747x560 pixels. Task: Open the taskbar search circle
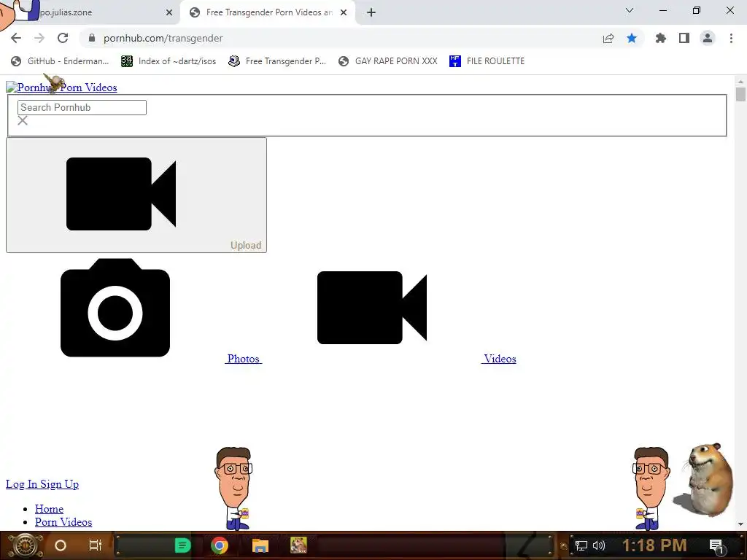pos(61,545)
